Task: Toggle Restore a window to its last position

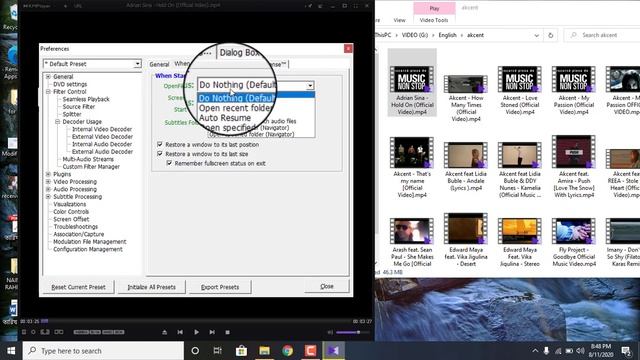Action: pyautogui.click(x=160, y=144)
